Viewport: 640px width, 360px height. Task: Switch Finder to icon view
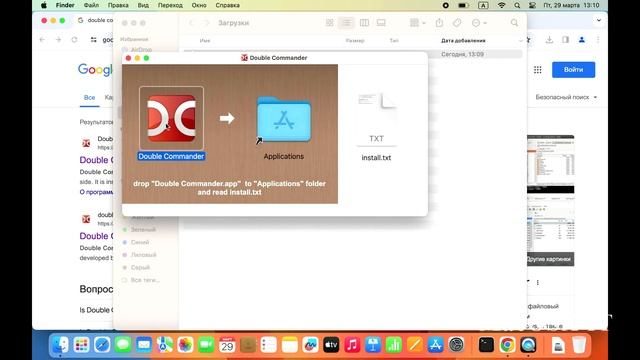click(329, 23)
